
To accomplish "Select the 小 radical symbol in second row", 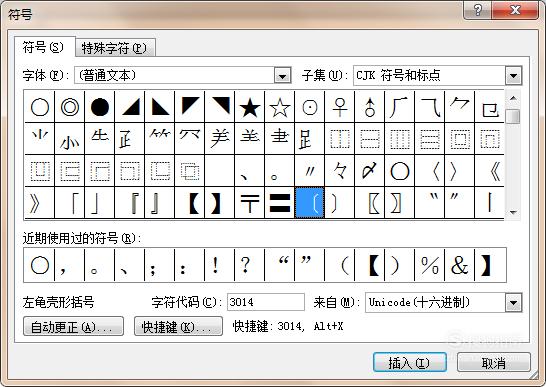I will tap(70, 139).
